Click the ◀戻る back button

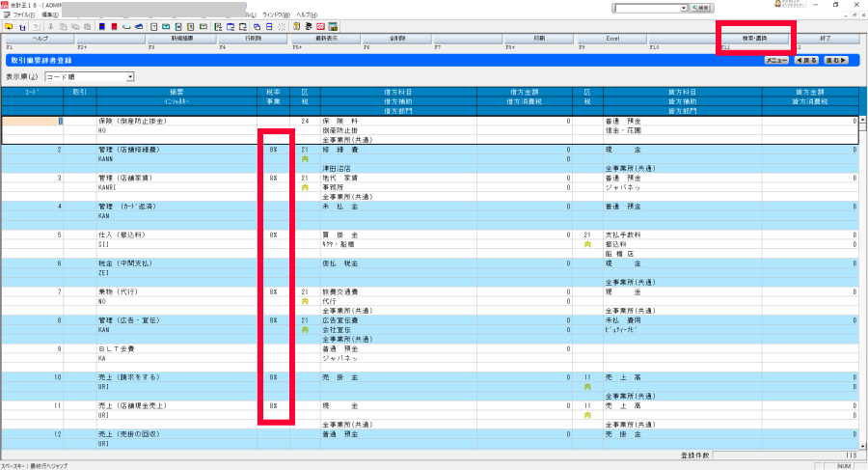pos(806,60)
